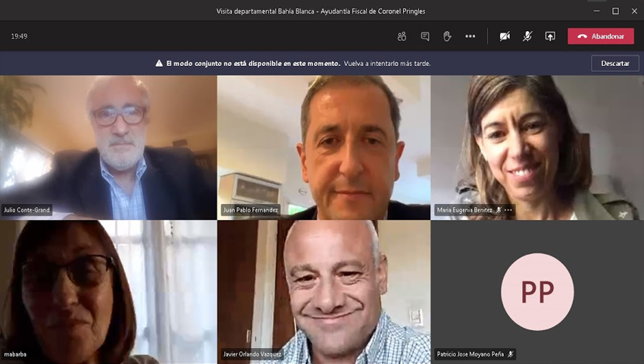
Task: Click the Javier Orlando Vazquez name label
Action: click(x=252, y=354)
